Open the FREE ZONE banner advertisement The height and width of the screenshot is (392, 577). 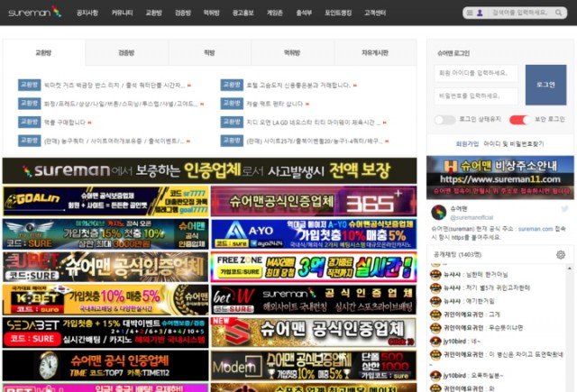click(x=314, y=267)
